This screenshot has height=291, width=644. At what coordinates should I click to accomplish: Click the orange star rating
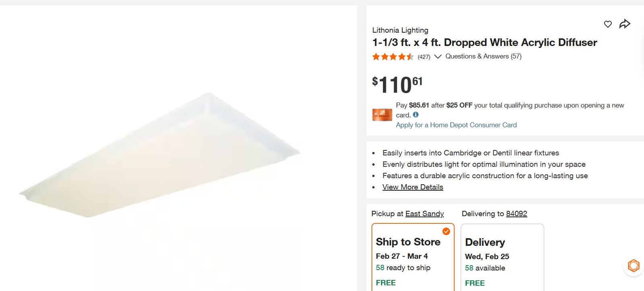pos(393,57)
